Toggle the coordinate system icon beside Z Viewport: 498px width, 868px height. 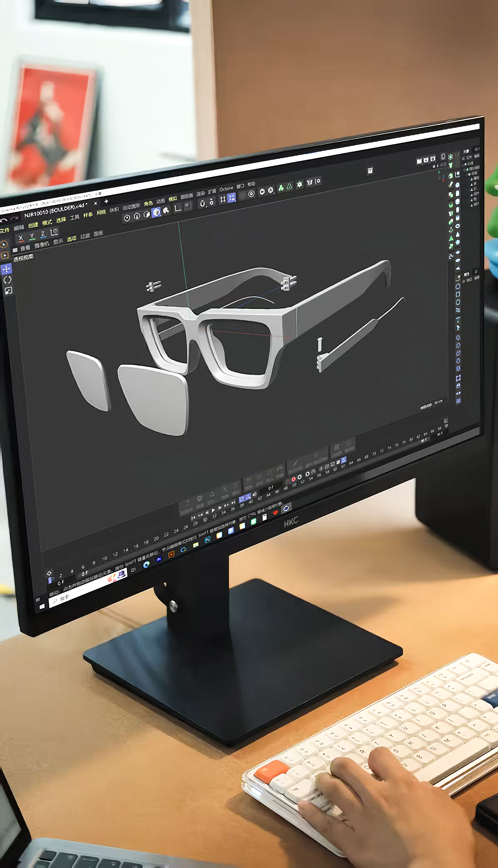tap(54, 231)
